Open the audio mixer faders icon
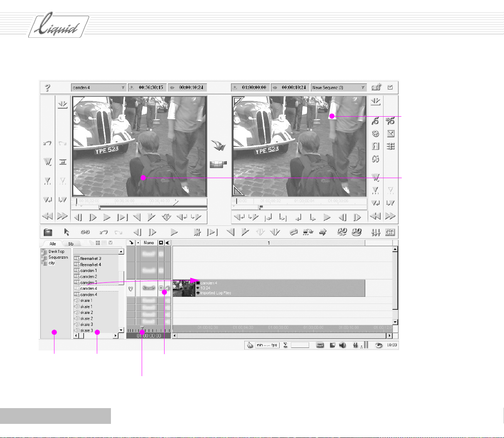This screenshot has height=438, width=504. (376, 232)
